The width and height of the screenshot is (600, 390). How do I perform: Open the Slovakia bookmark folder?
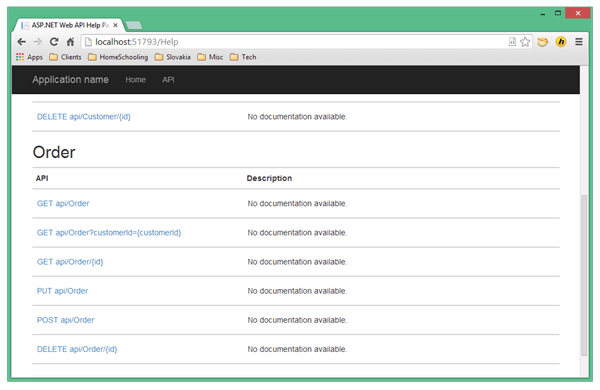coord(173,57)
